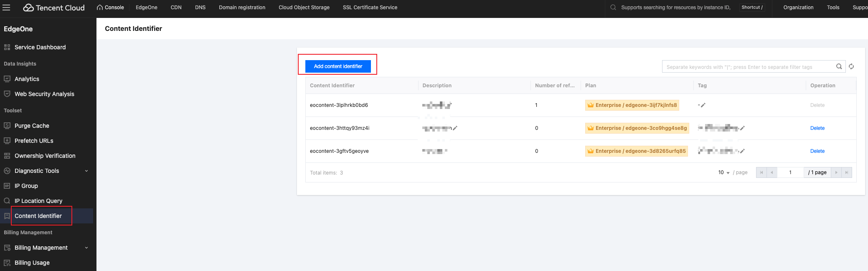
Task: Delete the eocontent-3gftv5geoyve identifier
Action: [817, 151]
